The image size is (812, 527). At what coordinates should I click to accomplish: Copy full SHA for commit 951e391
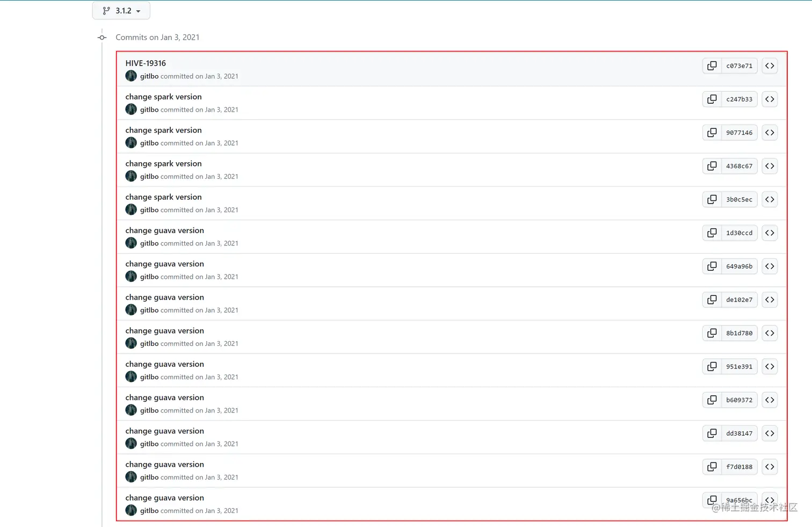712,366
